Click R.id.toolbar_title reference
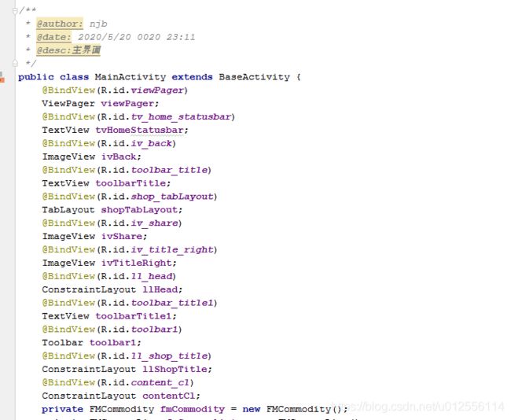 [x=154, y=170]
